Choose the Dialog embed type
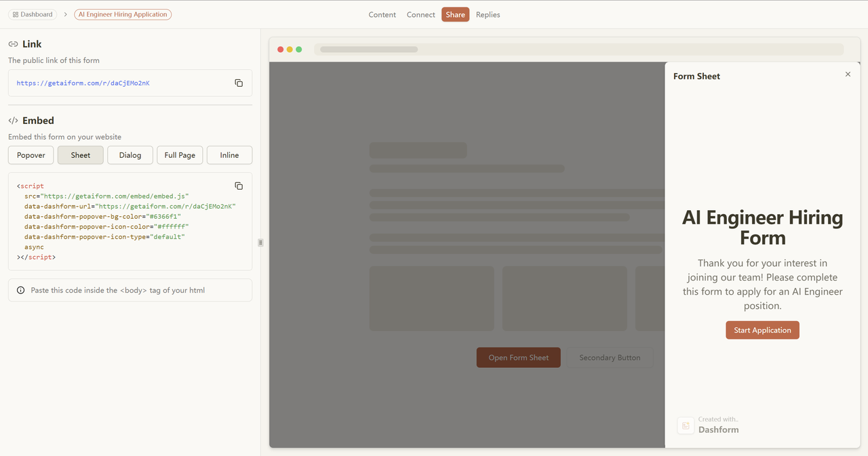This screenshot has width=868, height=456. point(130,155)
